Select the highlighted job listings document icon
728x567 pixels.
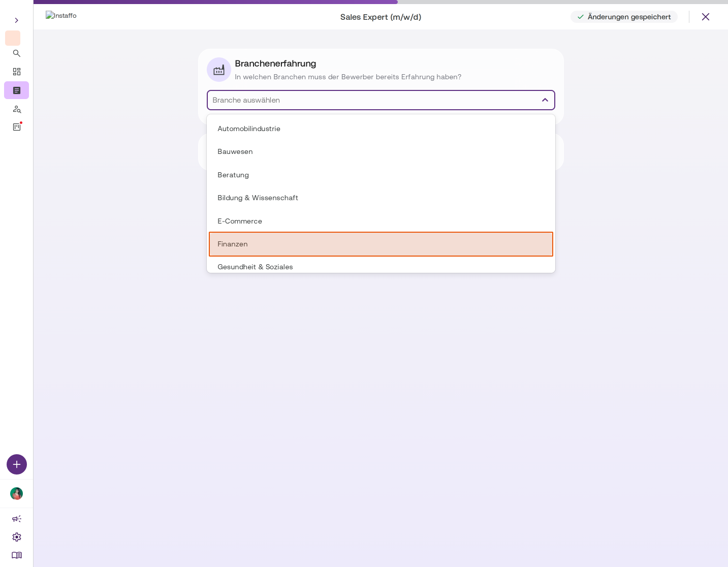(x=17, y=90)
